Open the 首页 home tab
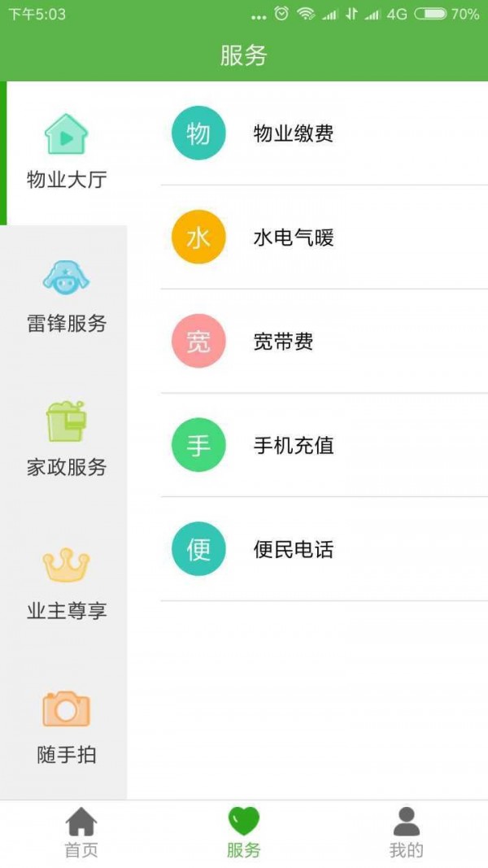 [81, 834]
